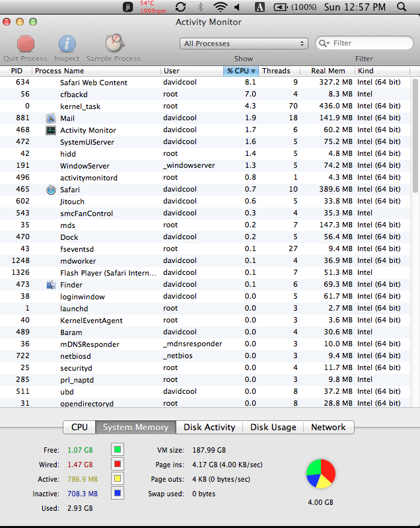Screen dimensions: 420x528
Task: Open Spotlight search magnifier in menu bar
Action: pyautogui.click(x=402, y=7)
